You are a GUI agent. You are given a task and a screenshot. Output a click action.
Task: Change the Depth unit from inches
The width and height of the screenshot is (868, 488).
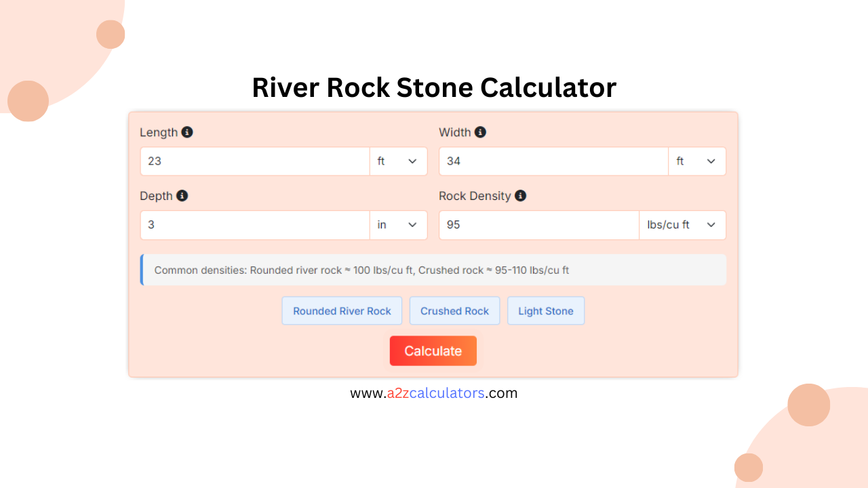[398, 224]
